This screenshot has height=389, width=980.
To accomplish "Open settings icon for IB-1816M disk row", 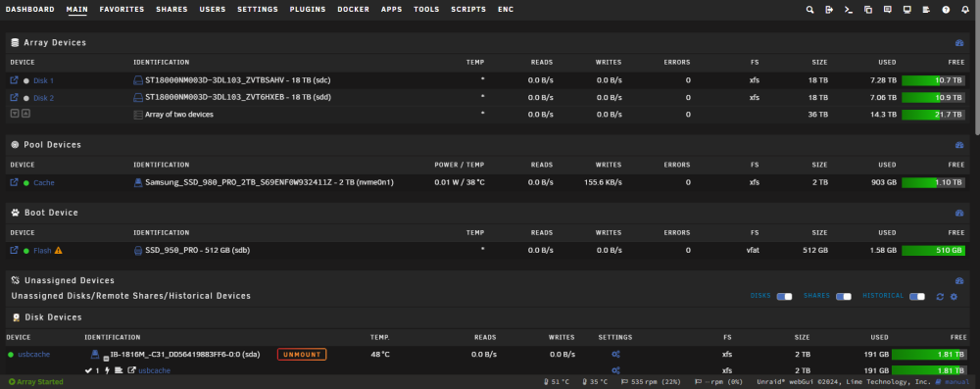I will point(615,354).
